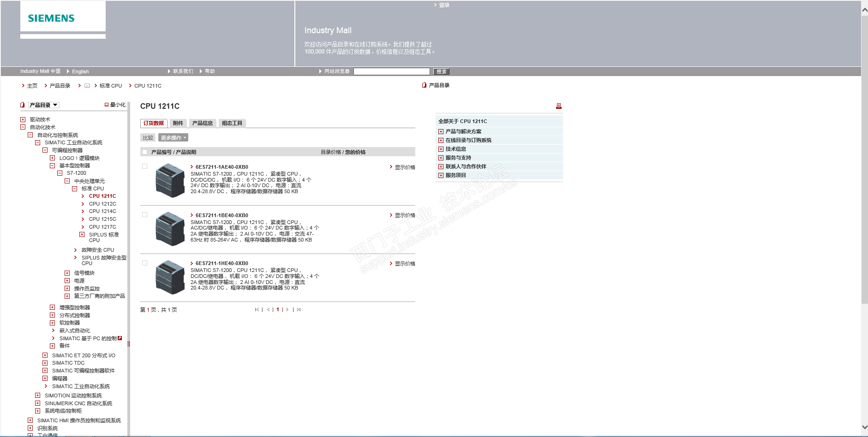Open product link 6ES7211-1BE40-0XB0
This screenshot has height=437, width=868.
(221, 215)
